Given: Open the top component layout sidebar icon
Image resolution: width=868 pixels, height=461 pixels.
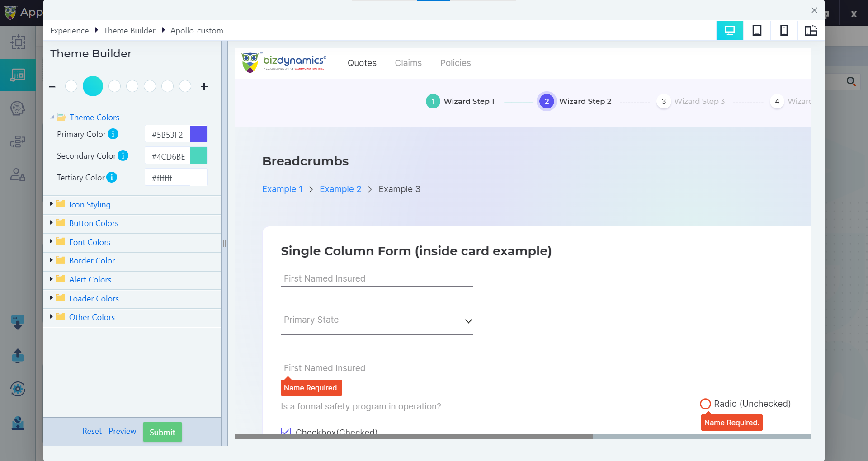Looking at the screenshot, I should (18, 42).
